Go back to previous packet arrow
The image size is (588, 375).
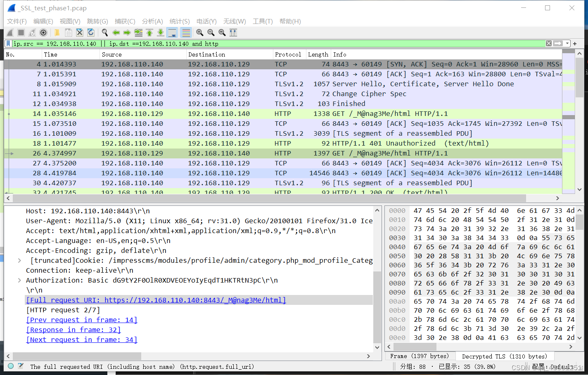116,33
